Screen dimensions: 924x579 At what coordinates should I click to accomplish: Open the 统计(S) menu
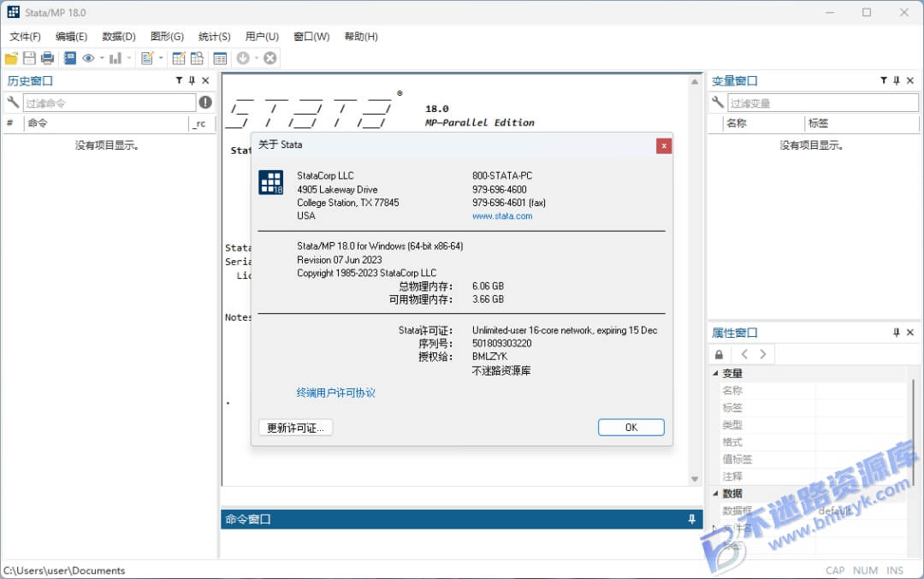(x=215, y=37)
